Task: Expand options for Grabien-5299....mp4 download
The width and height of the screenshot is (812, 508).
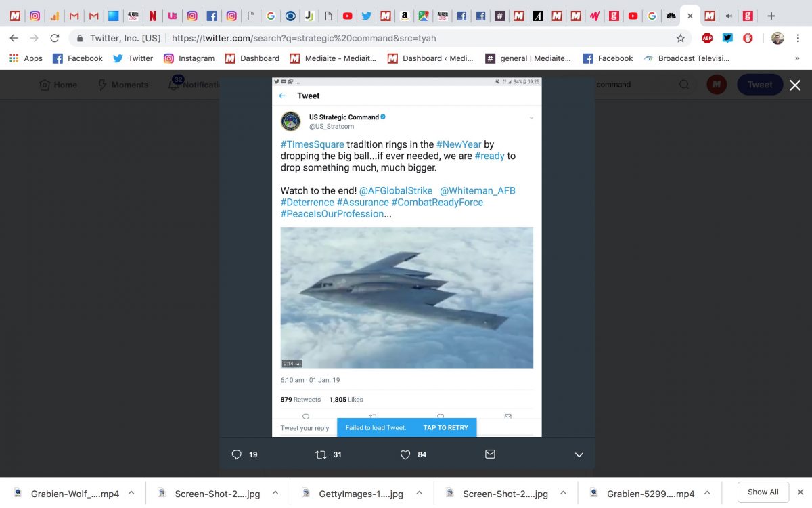Action: pyautogui.click(x=707, y=493)
